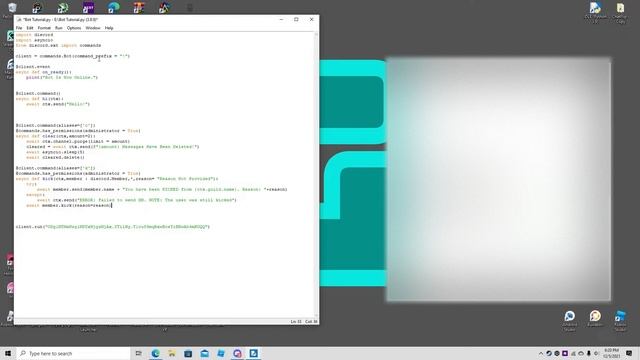The image size is (640, 360).
Task: Open the notification center
Action: point(629,353)
